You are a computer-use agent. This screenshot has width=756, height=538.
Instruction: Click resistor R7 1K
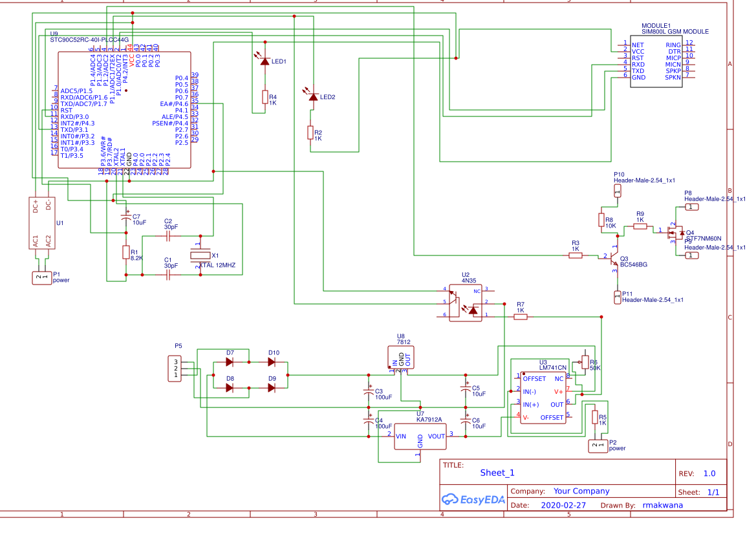pos(520,317)
